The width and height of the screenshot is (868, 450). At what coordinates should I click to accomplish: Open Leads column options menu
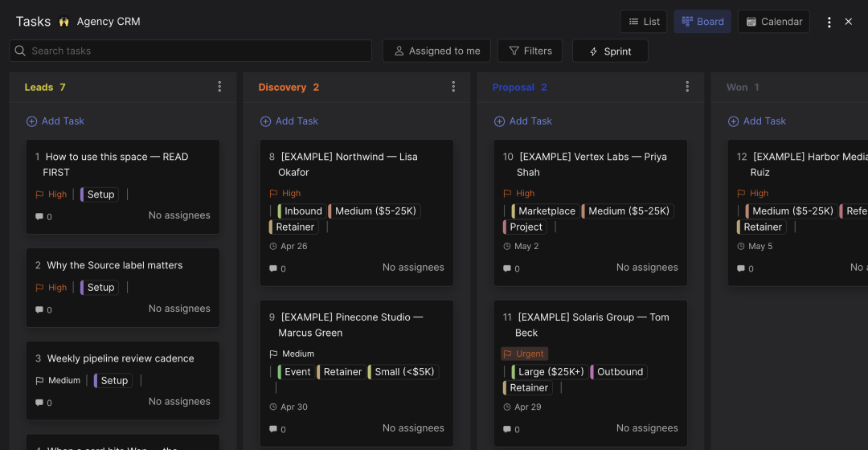click(x=219, y=87)
